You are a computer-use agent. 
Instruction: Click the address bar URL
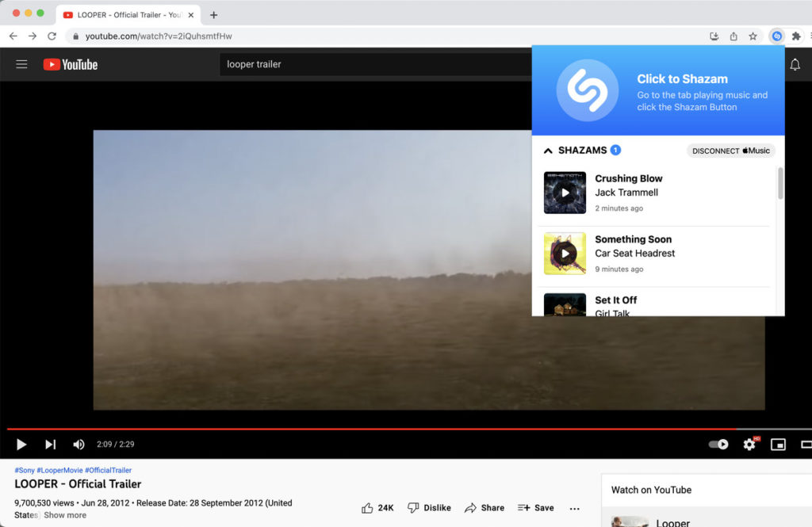coord(159,36)
